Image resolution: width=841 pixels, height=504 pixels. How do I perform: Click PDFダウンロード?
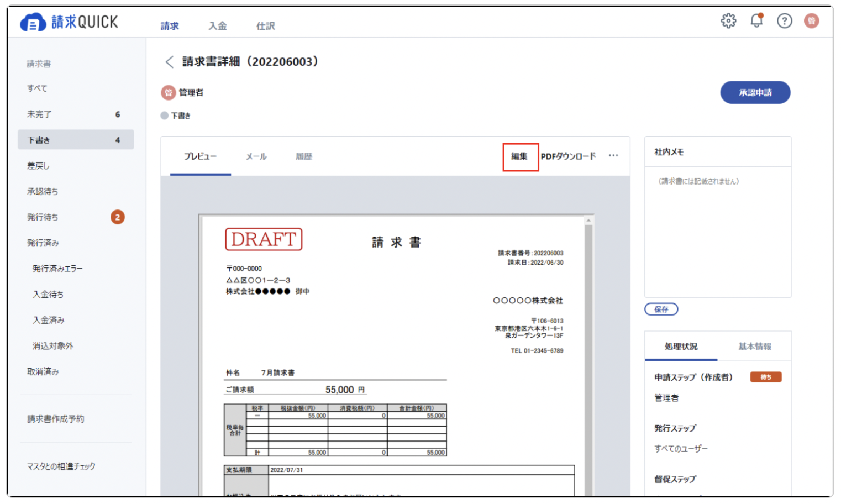click(568, 156)
